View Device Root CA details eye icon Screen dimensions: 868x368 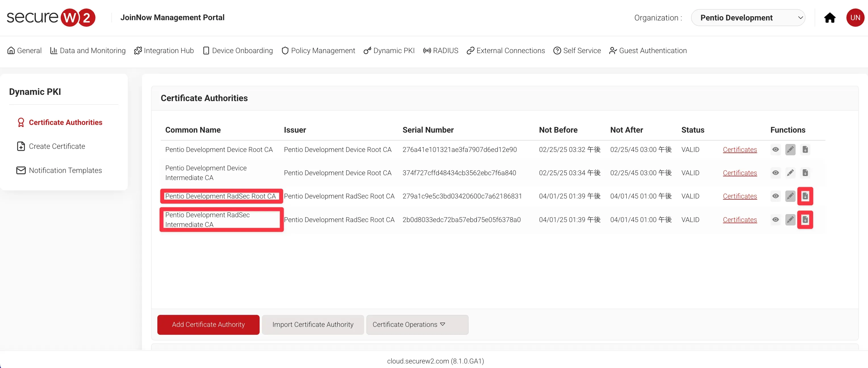[x=775, y=150]
